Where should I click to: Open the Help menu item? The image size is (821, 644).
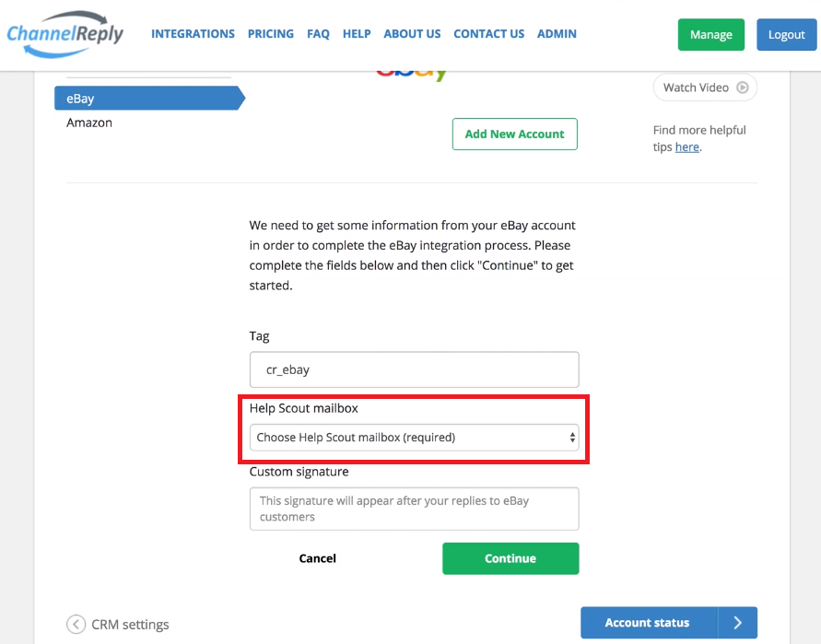(357, 34)
